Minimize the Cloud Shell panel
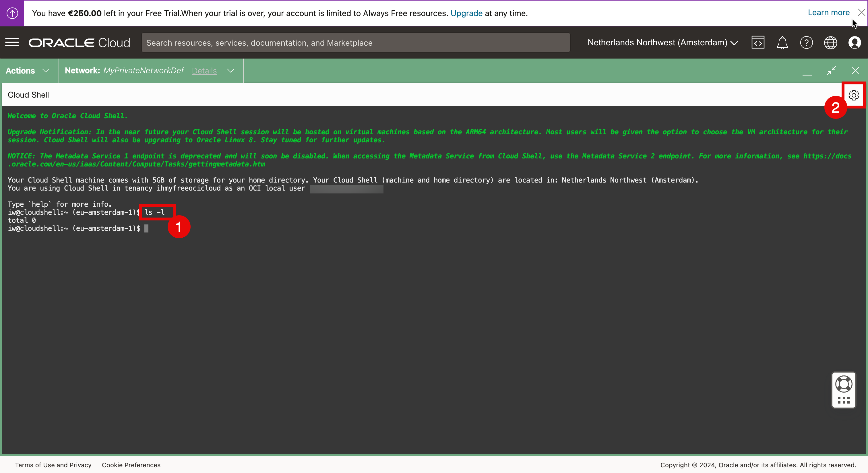This screenshot has width=868, height=473. pos(807,71)
